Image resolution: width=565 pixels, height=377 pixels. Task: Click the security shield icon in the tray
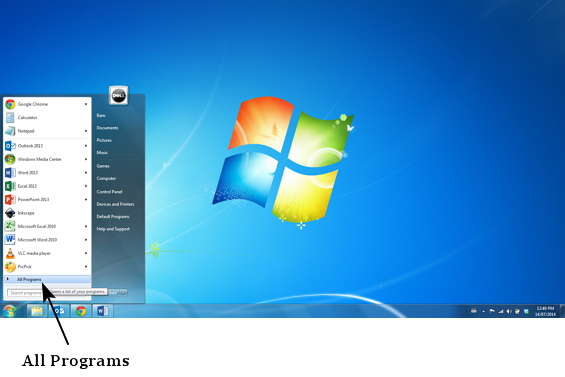(517, 311)
